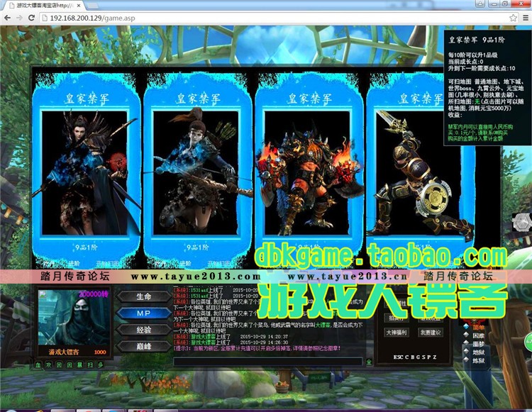
Task: Click the blue MP button
Action: click(144, 313)
